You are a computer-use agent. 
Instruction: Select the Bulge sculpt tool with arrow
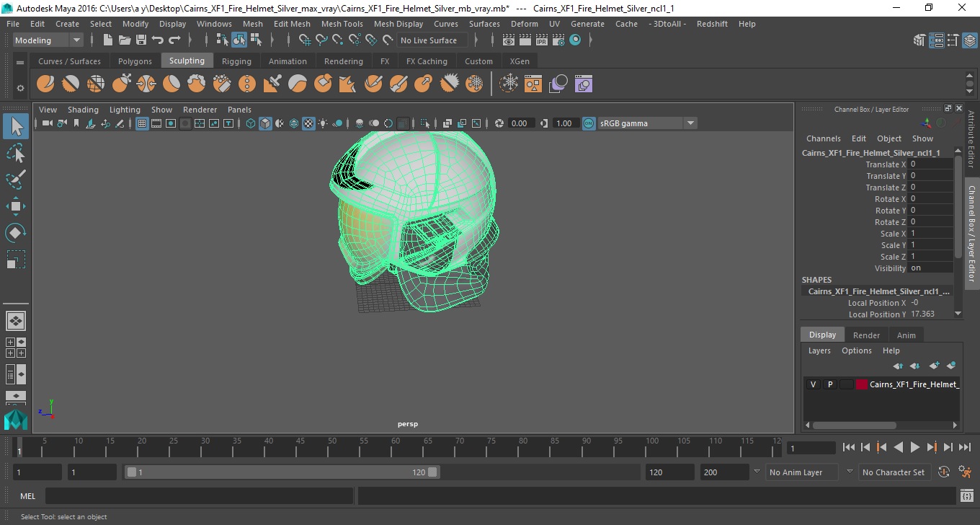pyautogui.click(x=424, y=84)
